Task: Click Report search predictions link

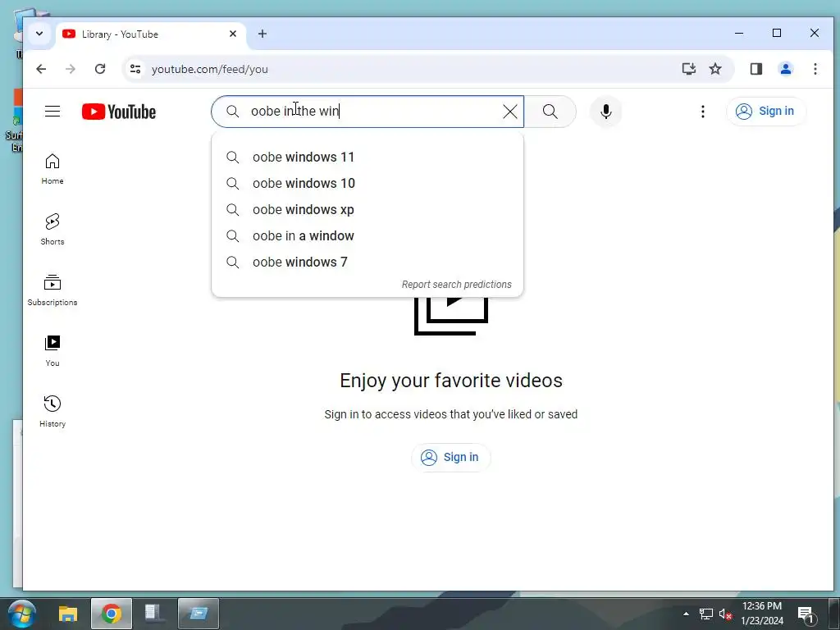Action: click(x=456, y=285)
